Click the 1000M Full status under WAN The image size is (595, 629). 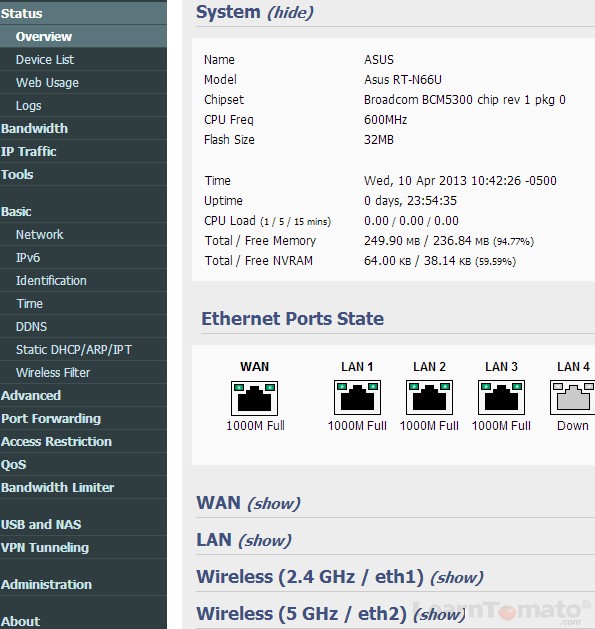[255, 426]
